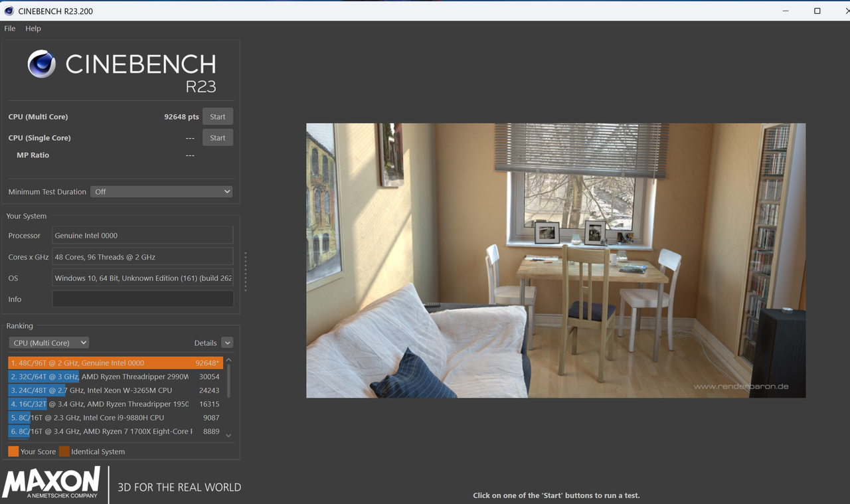Click the brown Identical System legend swatch

[64, 452]
